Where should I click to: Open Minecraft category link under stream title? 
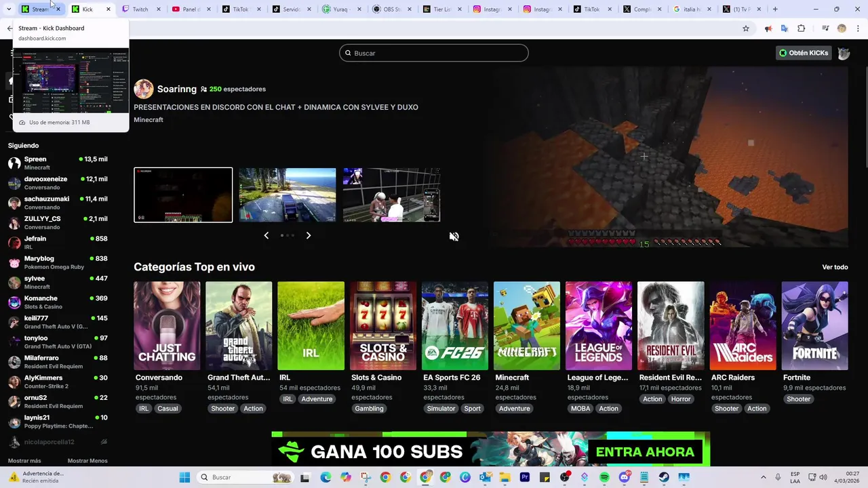(149, 119)
